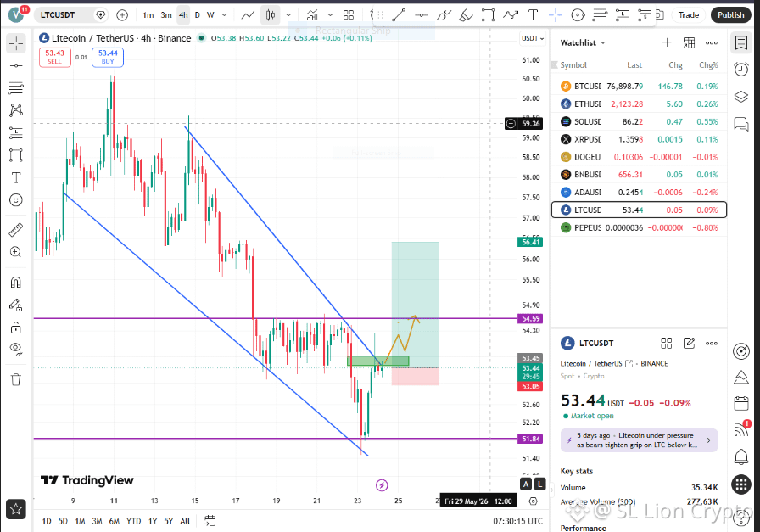Image resolution: width=760 pixels, height=532 pixels.
Task: Open the Litecoin under pressure news item
Action: coord(639,440)
